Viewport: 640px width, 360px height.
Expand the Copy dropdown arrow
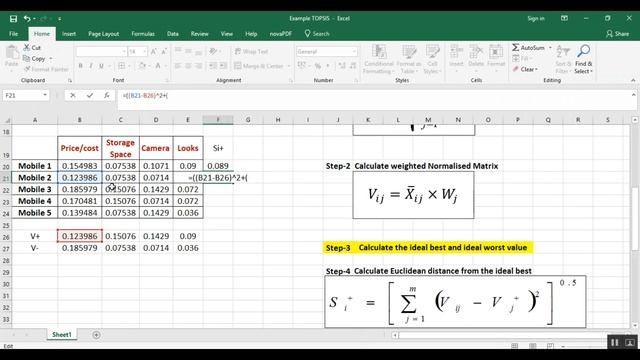coord(51,59)
